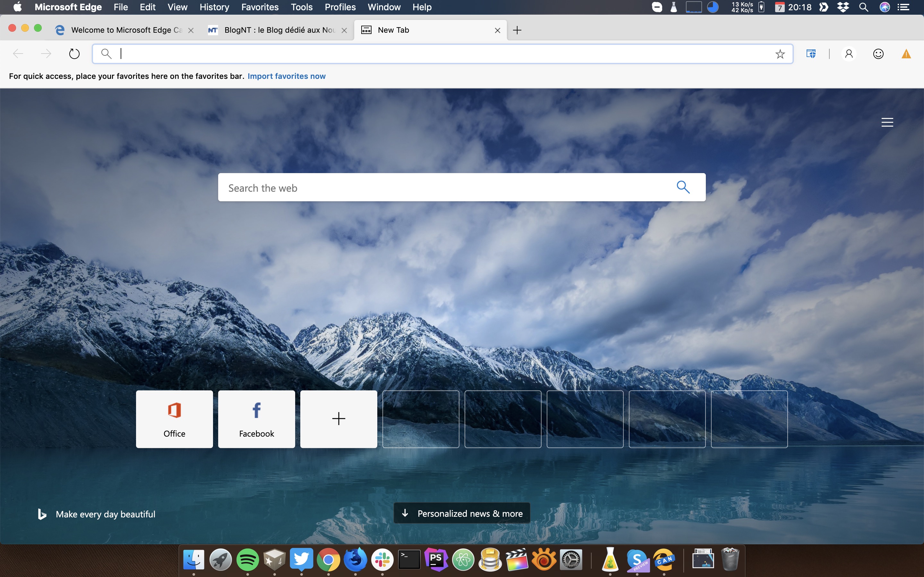Open the profile avatar icon

click(x=849, y=54)
